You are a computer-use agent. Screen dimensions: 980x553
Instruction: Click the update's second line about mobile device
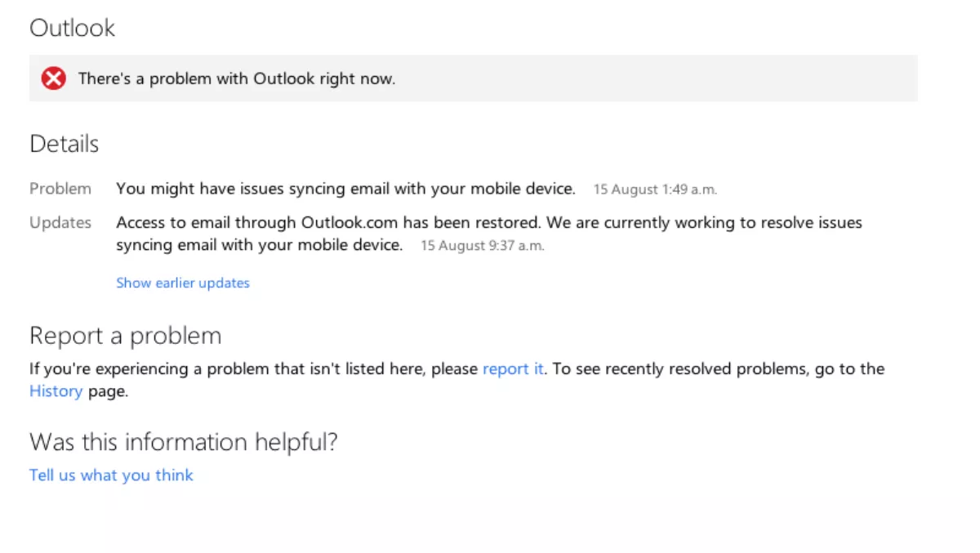pos(259,245)
